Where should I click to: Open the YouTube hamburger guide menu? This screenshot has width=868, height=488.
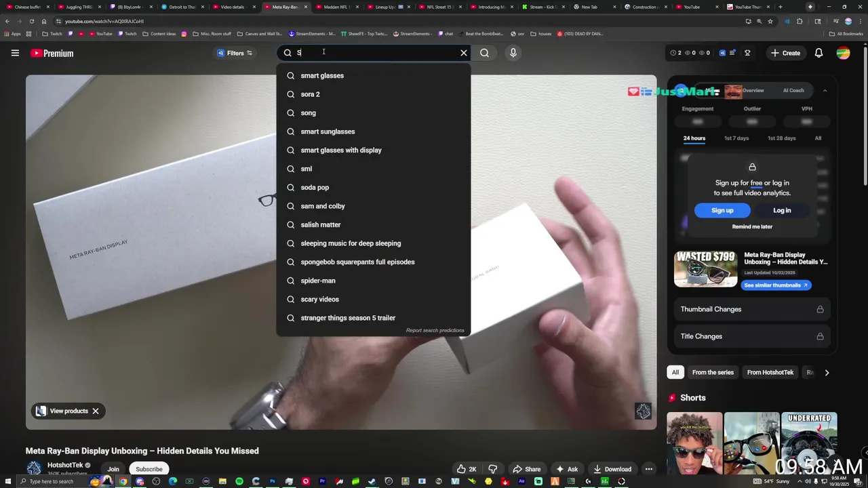pos(15,53)
